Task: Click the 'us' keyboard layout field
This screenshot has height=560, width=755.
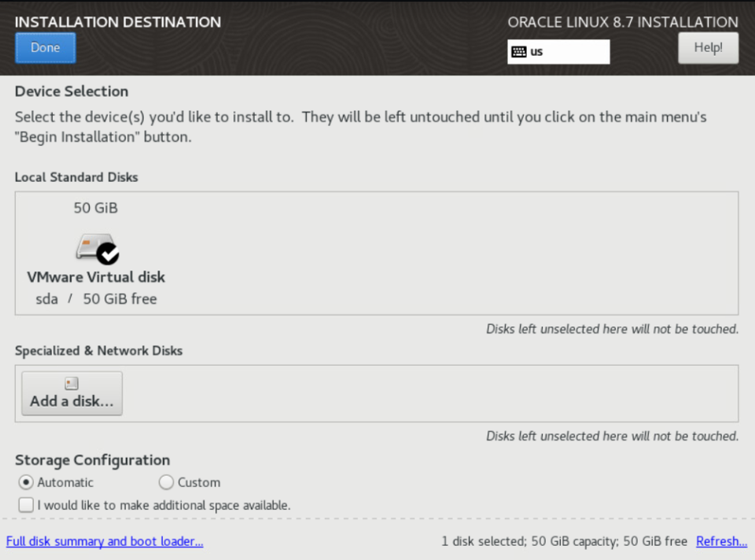Action: point(566,52)
